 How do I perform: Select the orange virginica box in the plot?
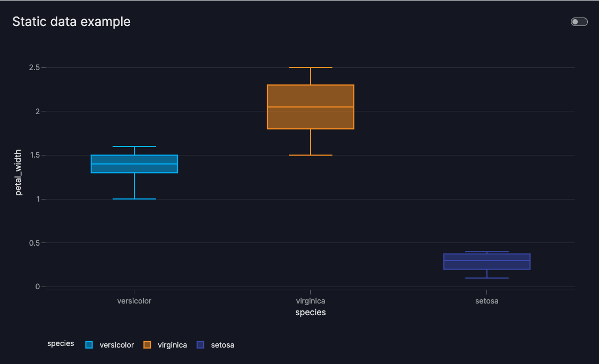tap(311, 118)
